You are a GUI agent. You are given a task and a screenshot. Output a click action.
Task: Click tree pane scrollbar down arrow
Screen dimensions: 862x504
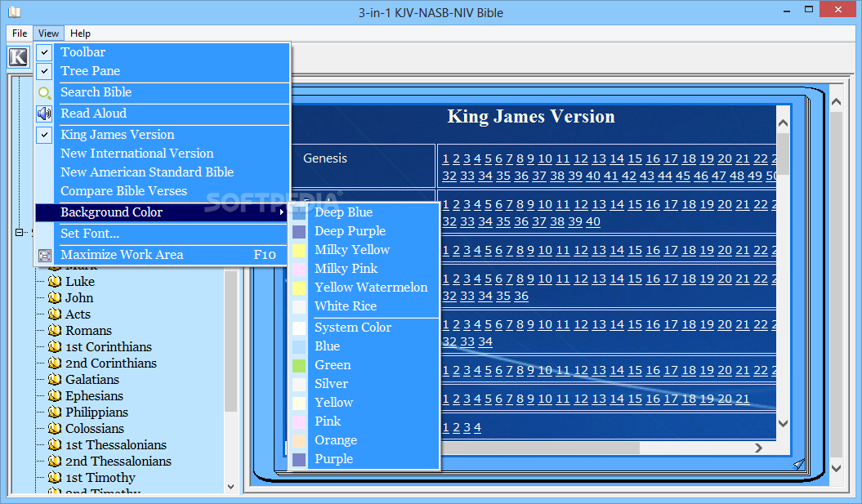pos(231,486)
